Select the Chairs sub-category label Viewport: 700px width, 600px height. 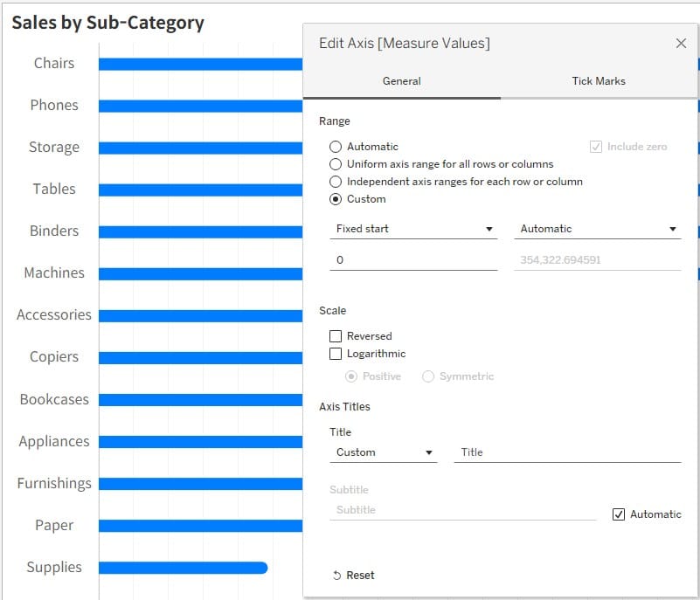tap(54, 63)
